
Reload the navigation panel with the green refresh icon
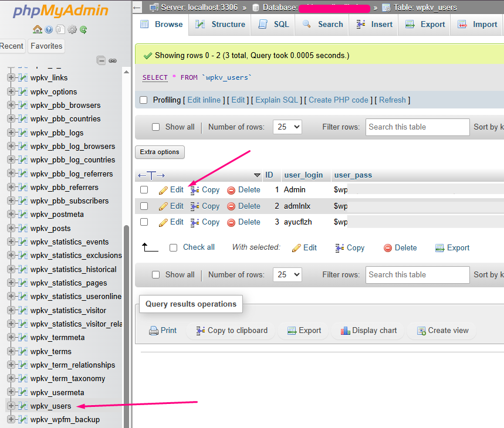click(83, 29)
